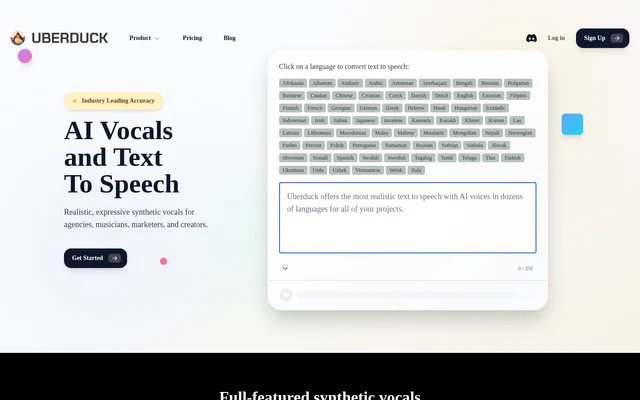
Task: Select Slovak language
Action: click(x=499, y=145)
